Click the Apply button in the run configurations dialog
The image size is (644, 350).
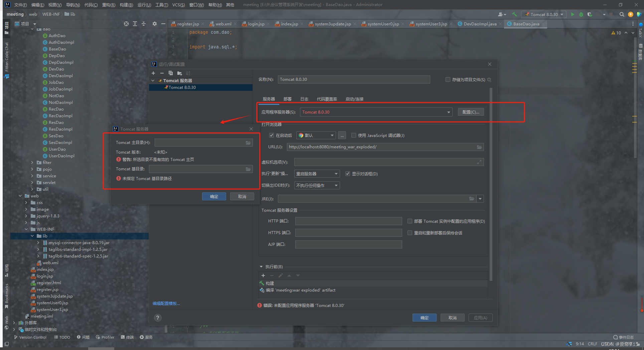[480, 318]
